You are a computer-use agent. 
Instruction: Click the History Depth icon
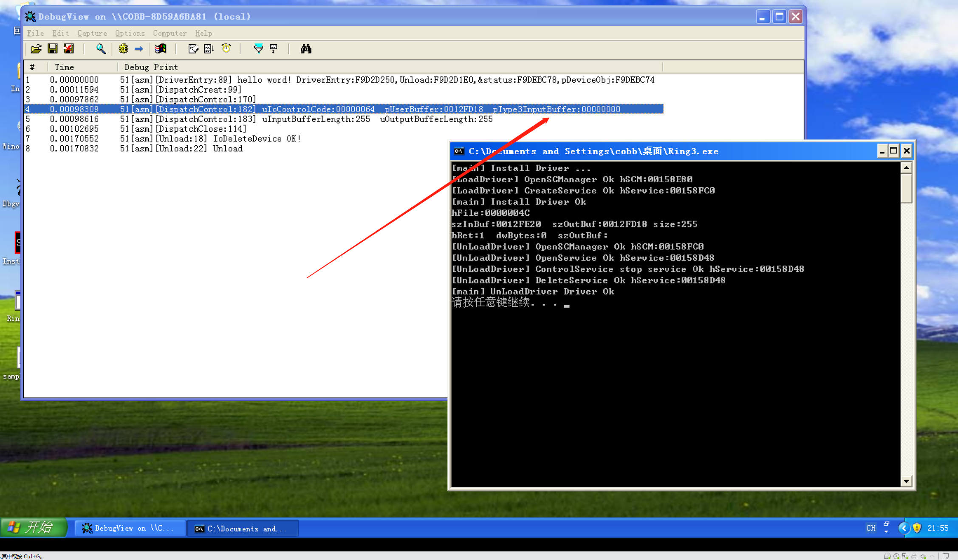coord(274,49)
